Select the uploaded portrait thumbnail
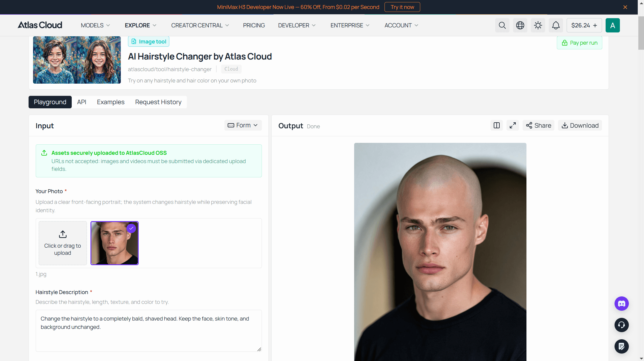The width and height of the screenshot is (644, 361). pos(115,243)
